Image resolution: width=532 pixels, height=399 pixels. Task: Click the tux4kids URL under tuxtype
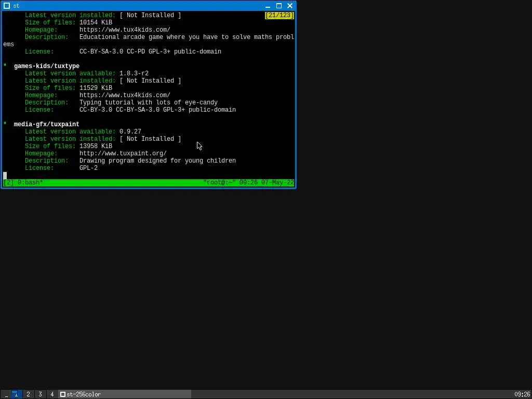coord(125,96)
